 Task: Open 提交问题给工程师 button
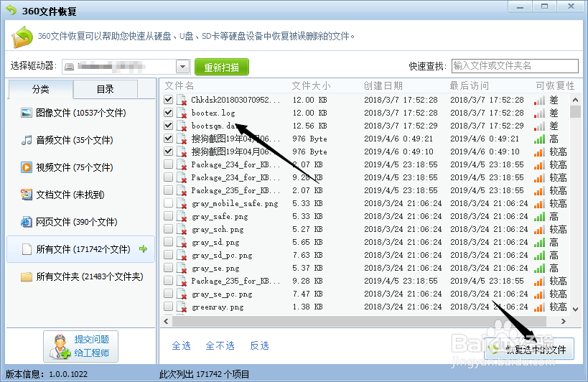click(x=80, y=346)
